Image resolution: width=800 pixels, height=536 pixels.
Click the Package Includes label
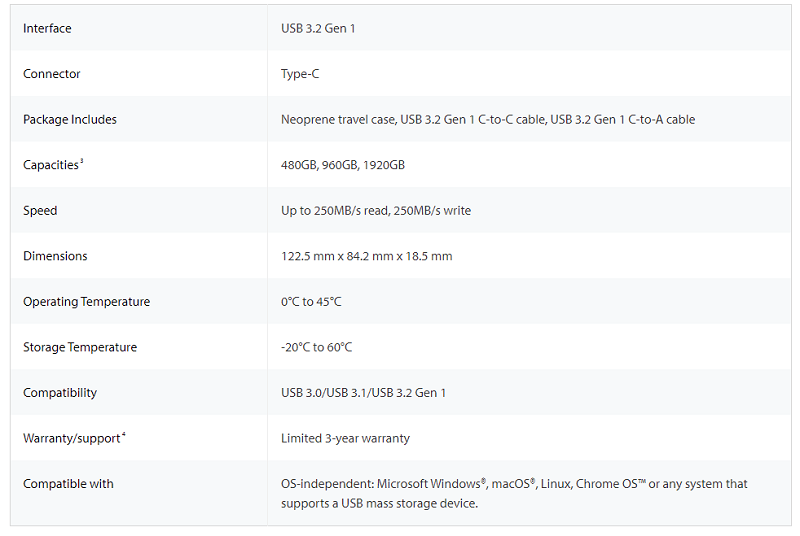70,119
